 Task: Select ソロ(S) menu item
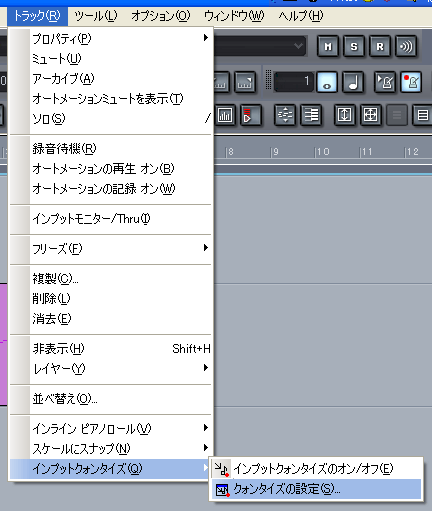[x=111, y=118]
